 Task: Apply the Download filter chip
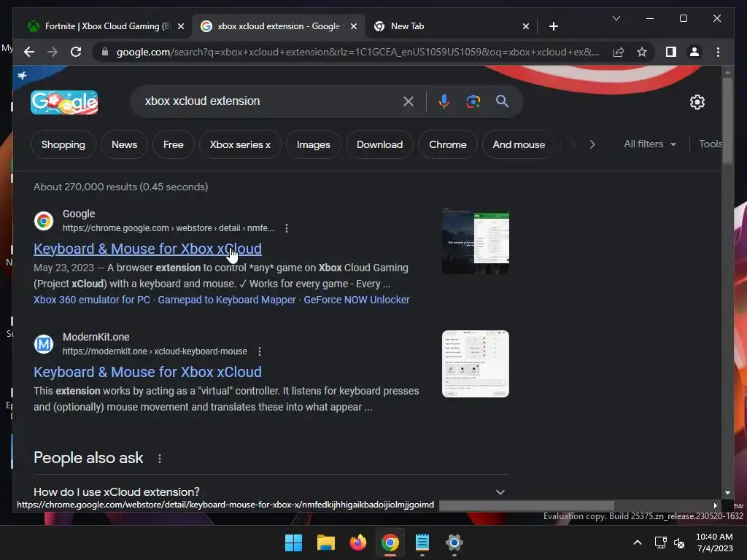tap(379, 144)
